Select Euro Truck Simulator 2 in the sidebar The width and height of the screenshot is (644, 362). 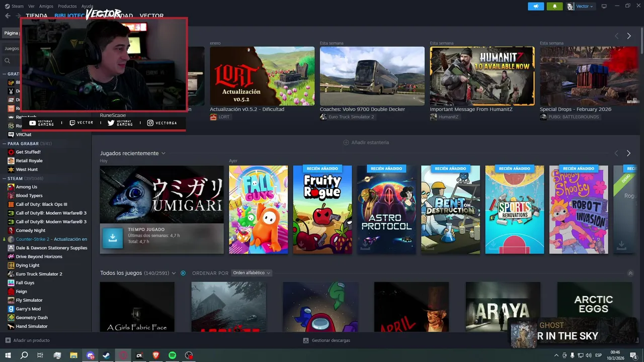(39, 274)
